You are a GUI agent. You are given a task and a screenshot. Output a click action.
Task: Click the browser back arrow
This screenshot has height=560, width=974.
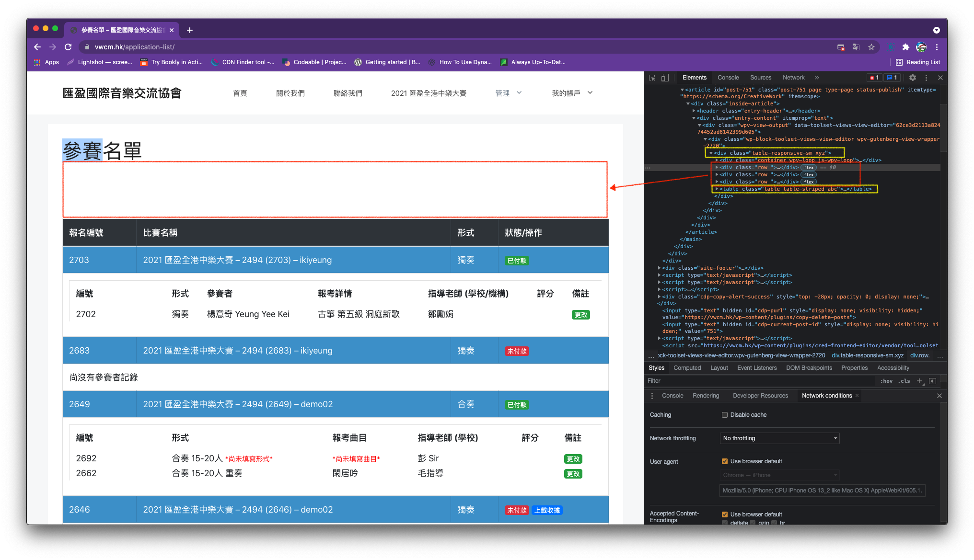(37, 47)
